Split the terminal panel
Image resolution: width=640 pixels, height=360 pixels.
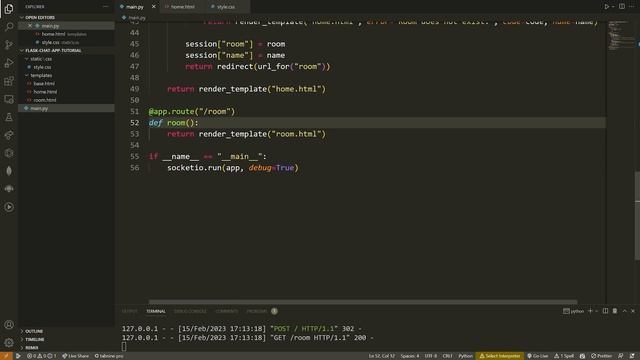point(605,311)
